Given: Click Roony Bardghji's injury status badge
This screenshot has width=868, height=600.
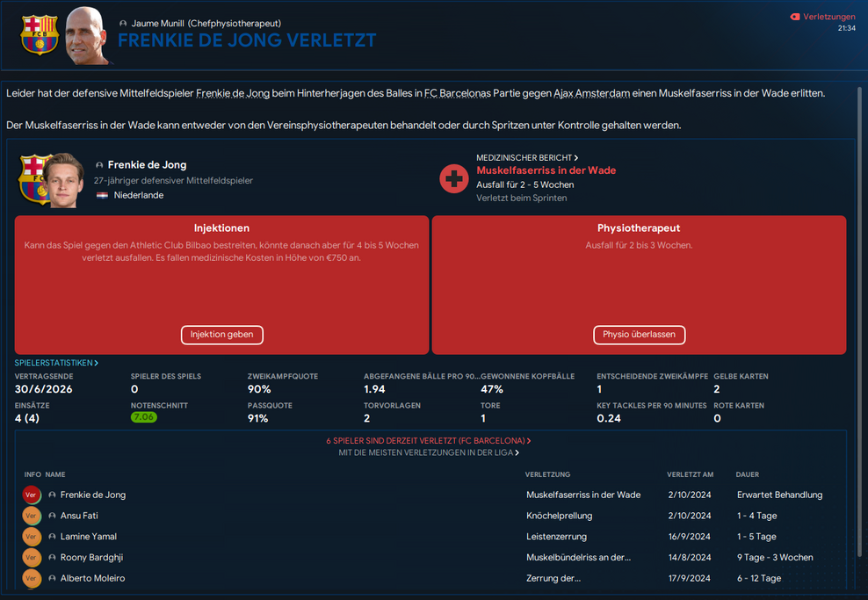Looking at the screenshot, I should coord(32,558).
